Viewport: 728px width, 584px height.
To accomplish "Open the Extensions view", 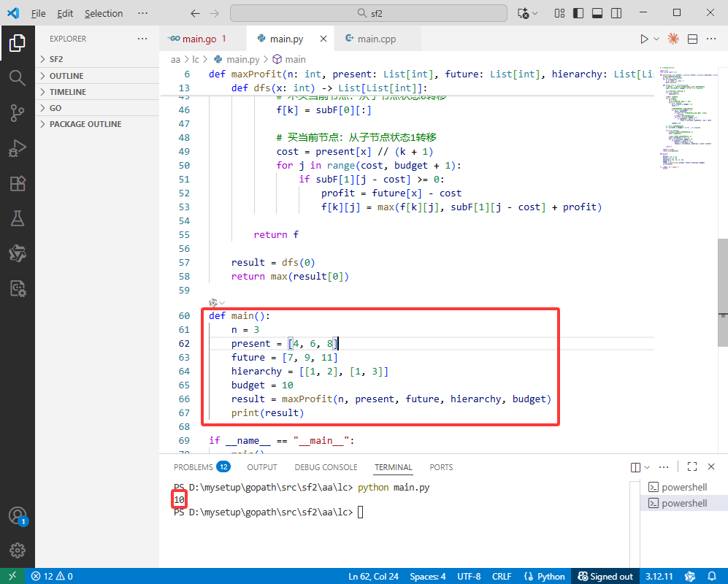I will pyautogui.click(x=18, y=183).
